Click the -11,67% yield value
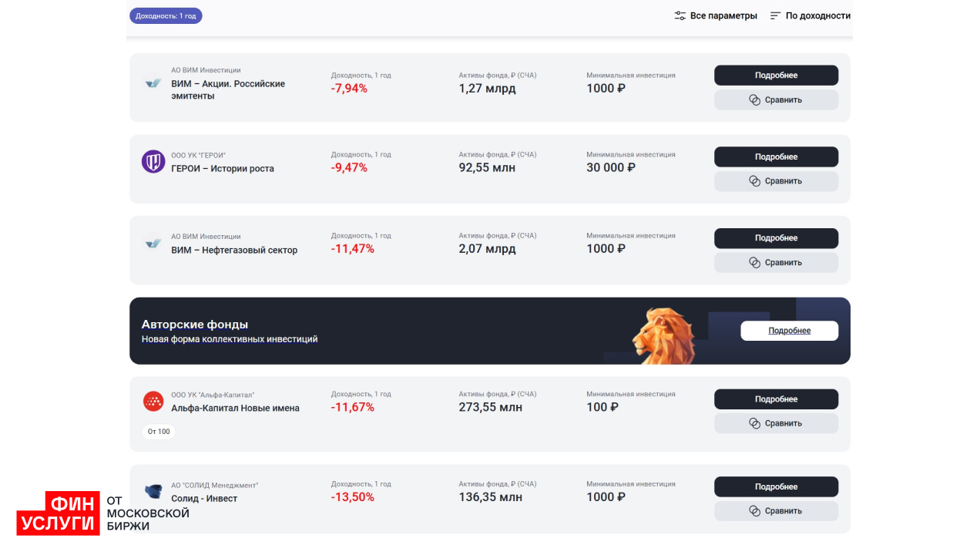Screen dimensions: 980x552 (353, 407)
